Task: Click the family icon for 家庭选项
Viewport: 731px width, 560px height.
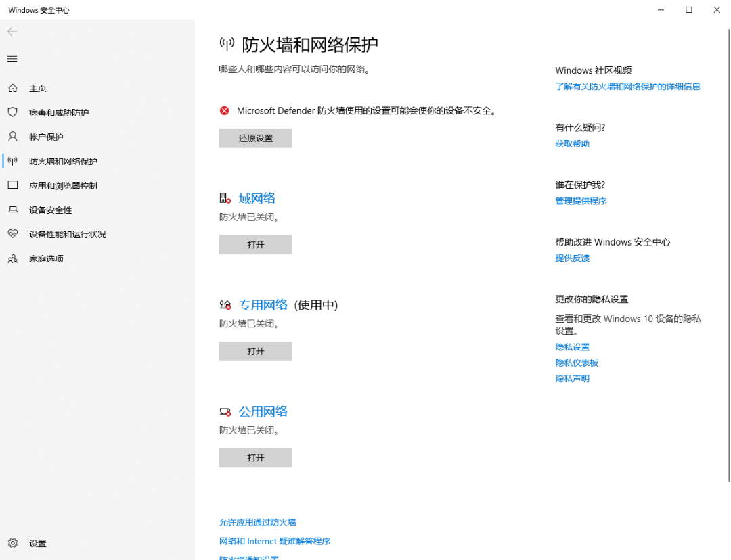Action: click(13, 258)
